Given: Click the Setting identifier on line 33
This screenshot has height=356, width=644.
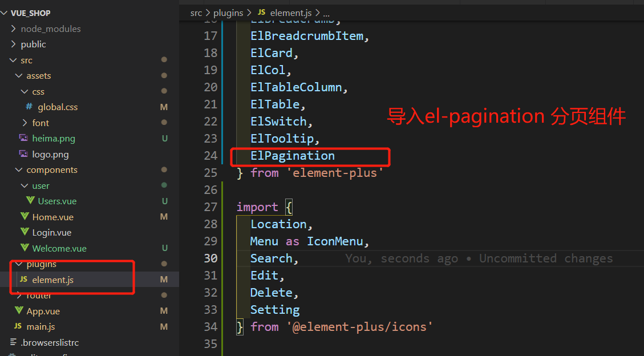Looking at the screenshot, I should (275, 310).
